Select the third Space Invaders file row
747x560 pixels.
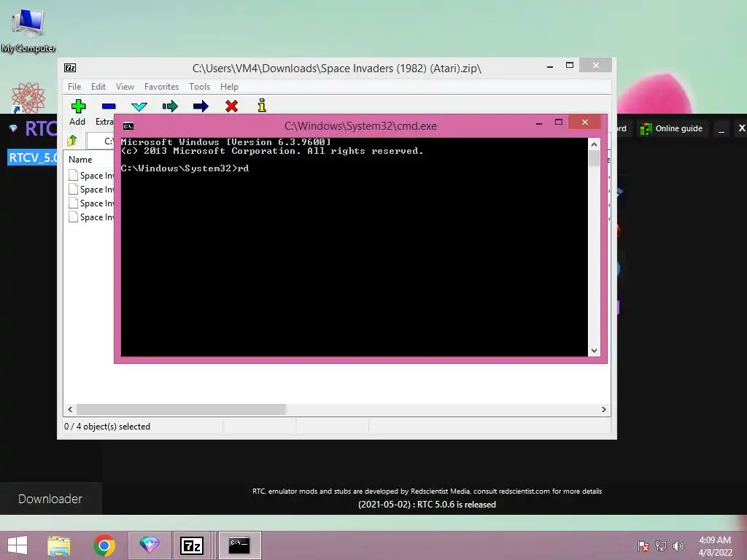[x=91, y=203]
